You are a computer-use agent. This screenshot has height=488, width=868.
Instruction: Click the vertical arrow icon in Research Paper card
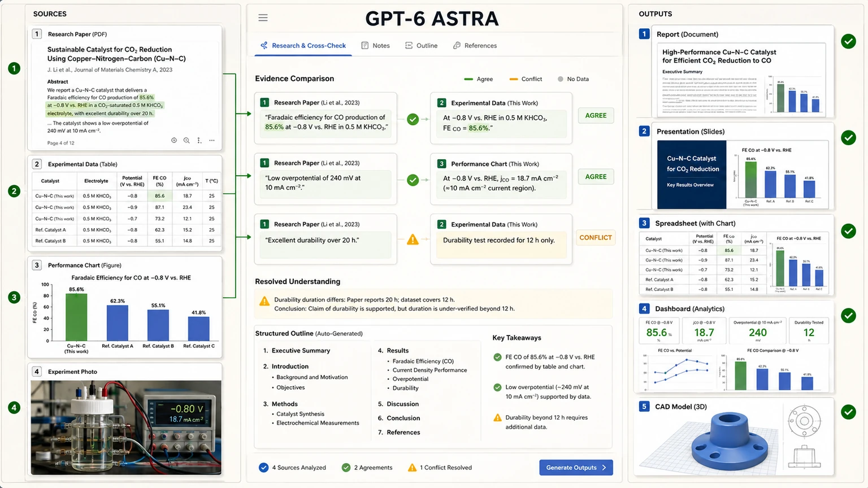[199, 140]
